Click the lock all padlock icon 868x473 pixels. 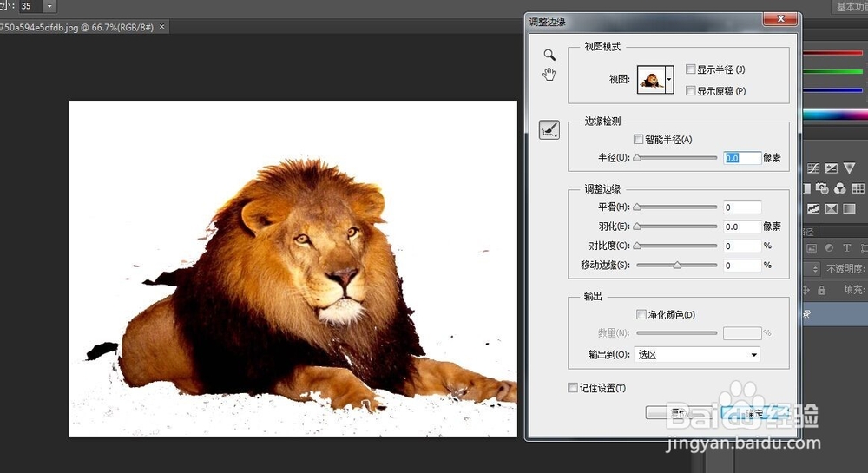[x=821, y=290]
